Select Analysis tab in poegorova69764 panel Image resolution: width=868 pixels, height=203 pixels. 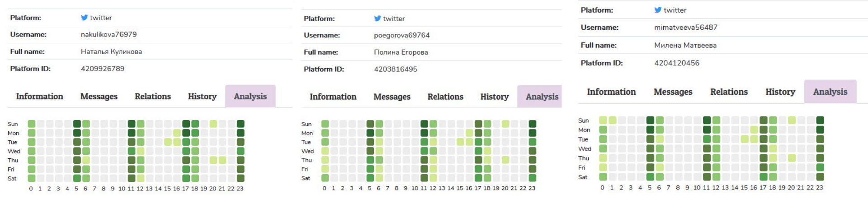point(542,97)
